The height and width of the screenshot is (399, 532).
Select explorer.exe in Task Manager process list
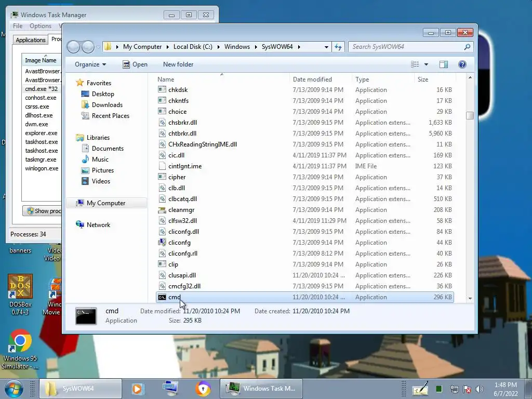coord(41,133)
